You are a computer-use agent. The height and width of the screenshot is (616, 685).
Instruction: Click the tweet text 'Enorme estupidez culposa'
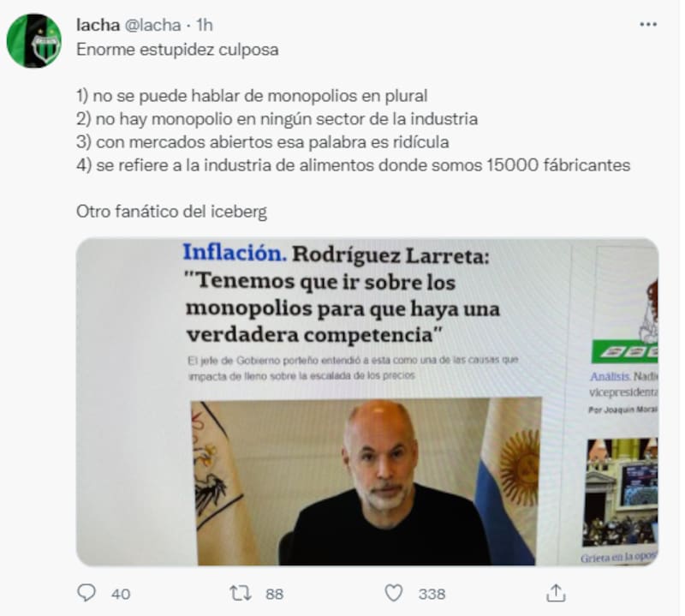pos(177,50)
